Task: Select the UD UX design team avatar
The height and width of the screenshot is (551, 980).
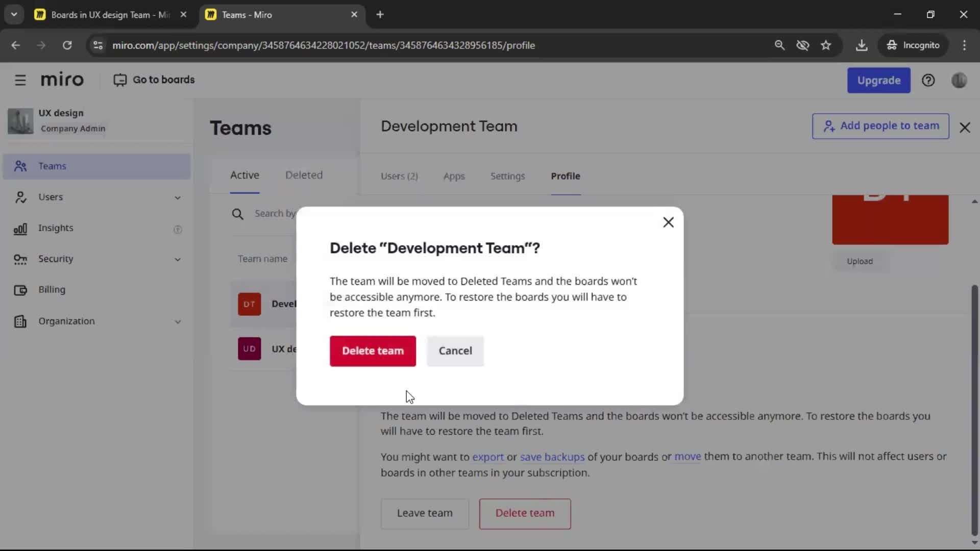Action: [249, 349]
